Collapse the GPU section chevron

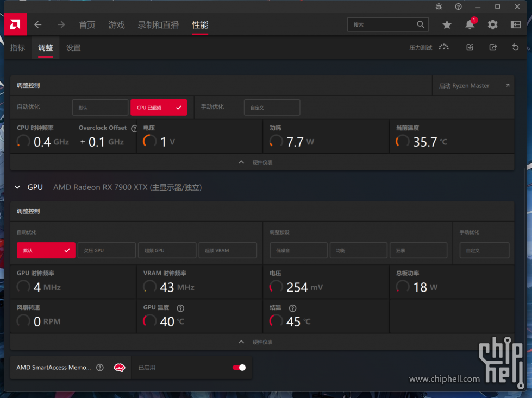(17, 187)
